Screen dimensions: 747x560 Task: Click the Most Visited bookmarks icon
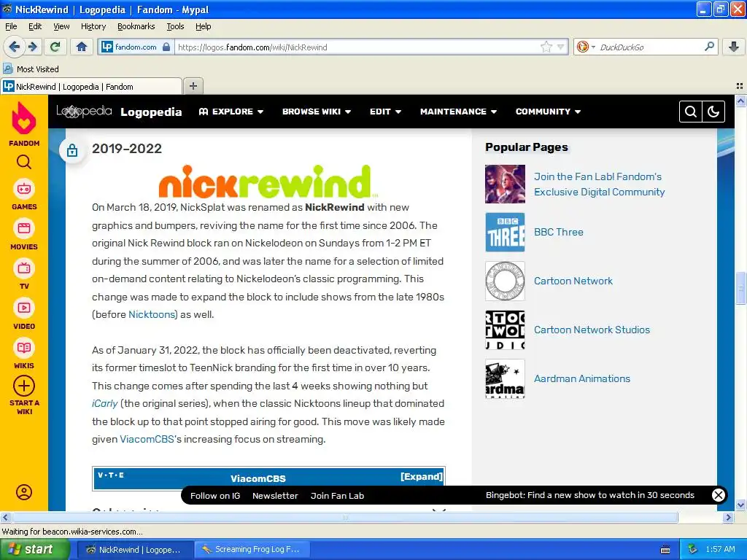point(7,69)
